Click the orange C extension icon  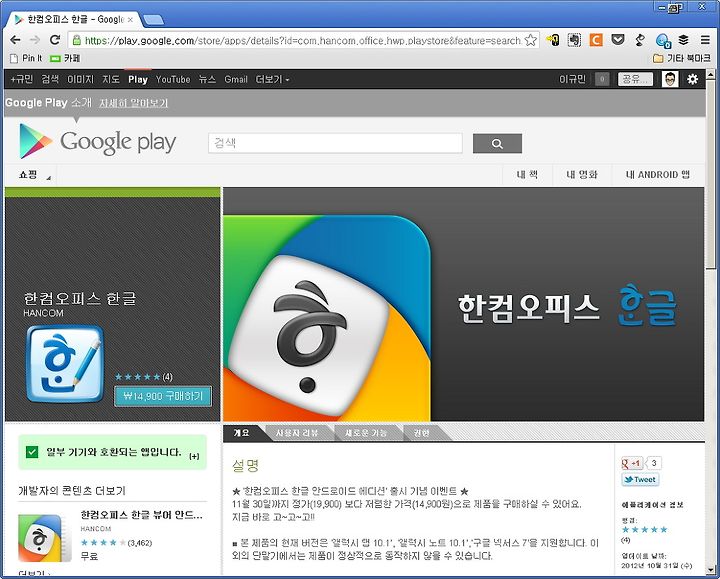click(596, 40)
